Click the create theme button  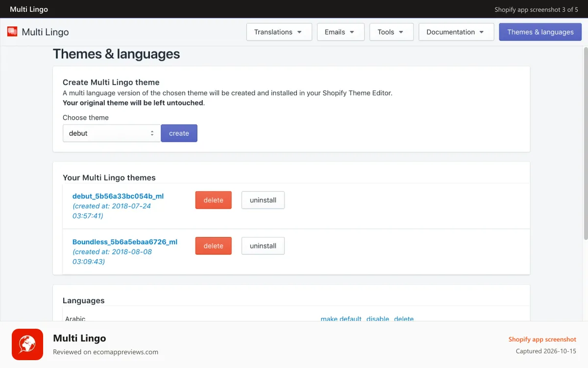[x=179, y=133]
